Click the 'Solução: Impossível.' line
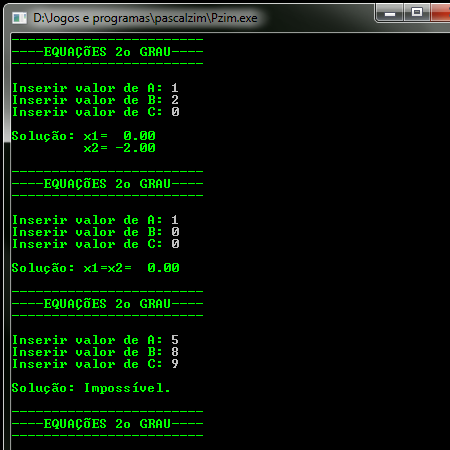This screenshot has width=450, height=450. (x=91, y=388)
